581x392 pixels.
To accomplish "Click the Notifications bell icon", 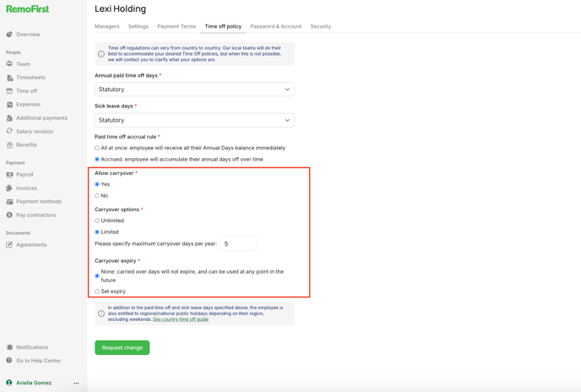I will [x=9, y=347].
